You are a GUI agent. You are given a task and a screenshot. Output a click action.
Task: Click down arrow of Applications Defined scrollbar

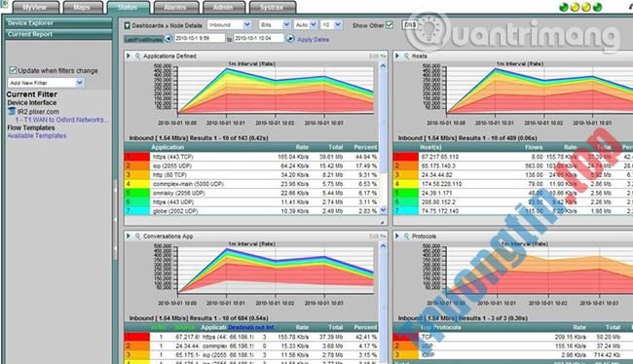coord(383,210)
